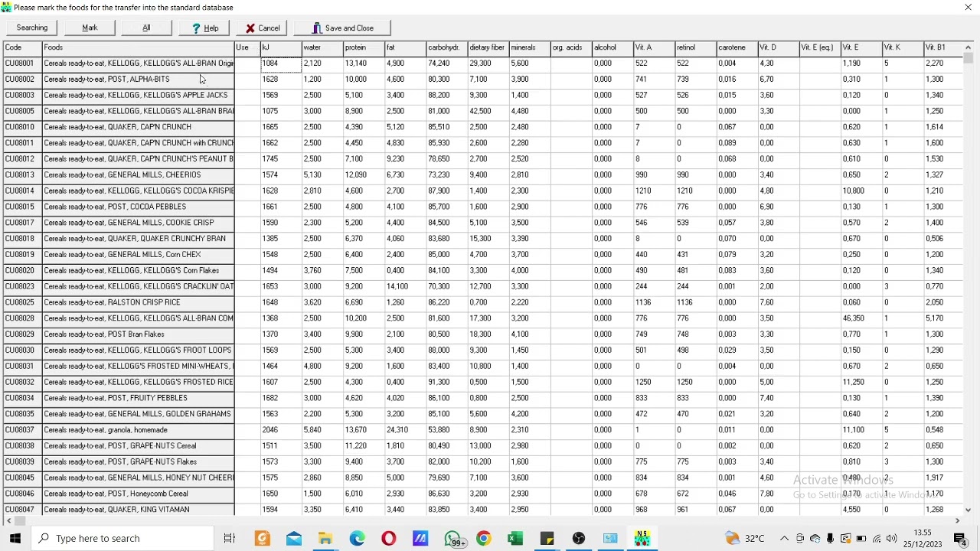Screen dimensions: 980x551
Task: Switch to the NutriSurvey taskbar icon
Action: tap(642, 538)
